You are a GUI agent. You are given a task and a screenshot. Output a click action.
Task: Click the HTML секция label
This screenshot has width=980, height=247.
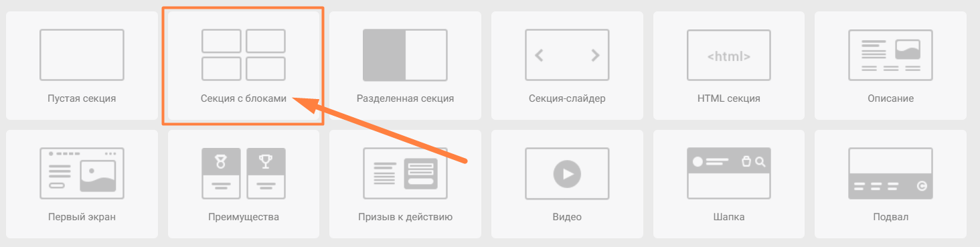pos(729,98)
